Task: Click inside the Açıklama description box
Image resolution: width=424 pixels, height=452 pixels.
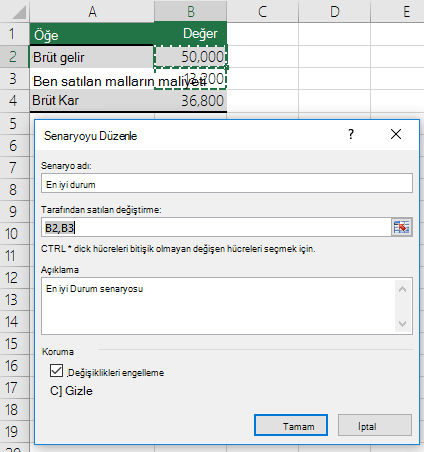Action: (x=218, y=306)
